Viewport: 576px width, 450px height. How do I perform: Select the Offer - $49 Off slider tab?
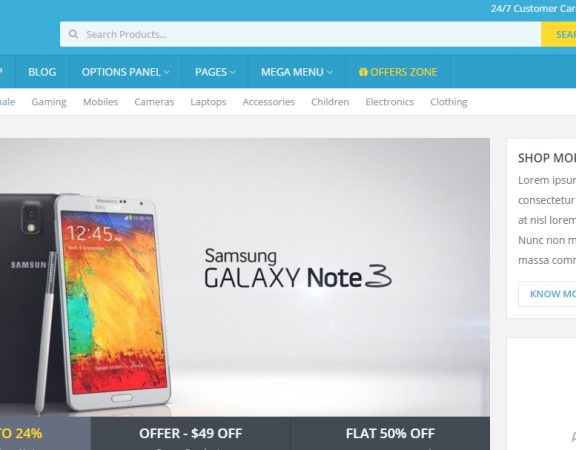(x=190, y=433)
